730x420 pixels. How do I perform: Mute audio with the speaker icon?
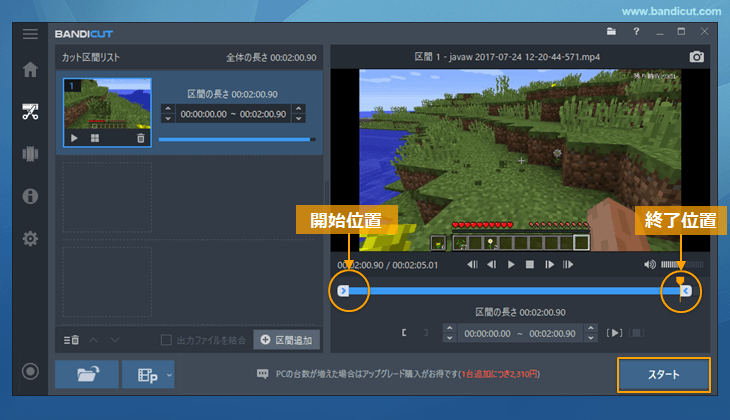pos(650,264)
